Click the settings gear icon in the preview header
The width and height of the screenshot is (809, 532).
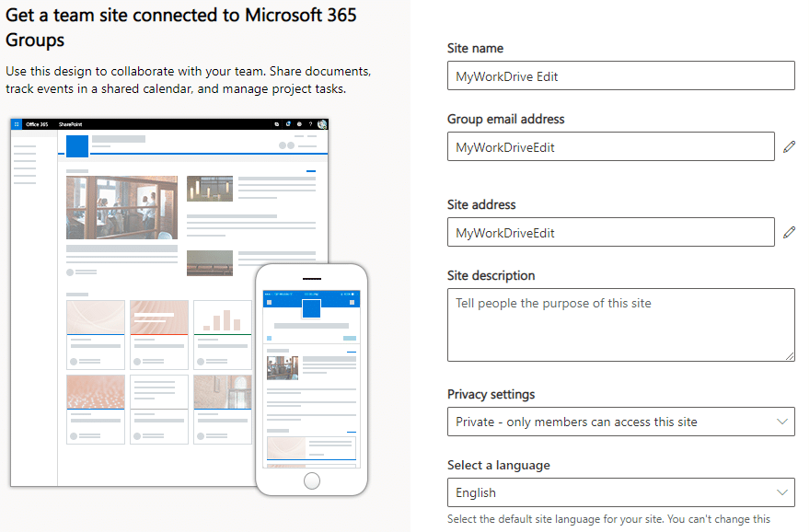click(x=299, y=123)
